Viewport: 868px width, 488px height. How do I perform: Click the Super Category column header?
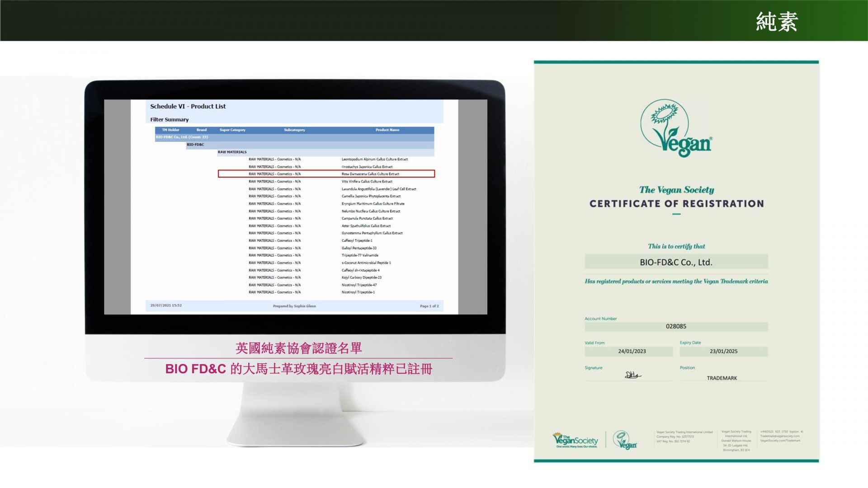(232, 130)
